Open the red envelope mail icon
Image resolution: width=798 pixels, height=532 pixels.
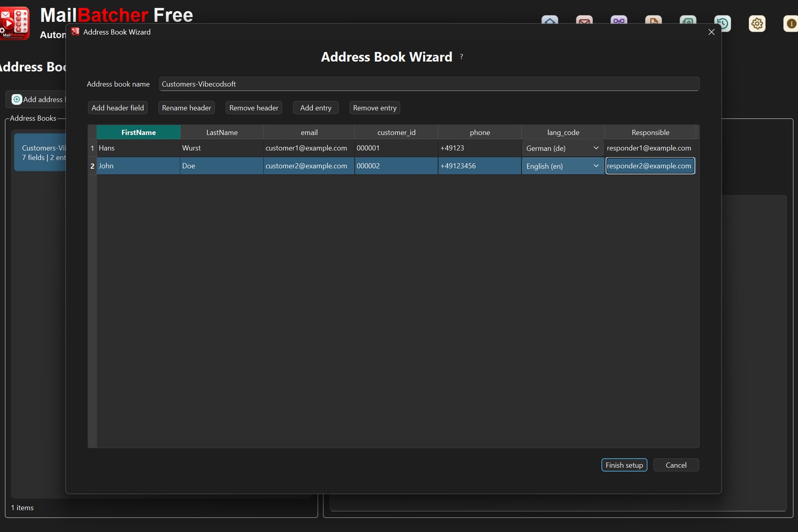(584, 20)
